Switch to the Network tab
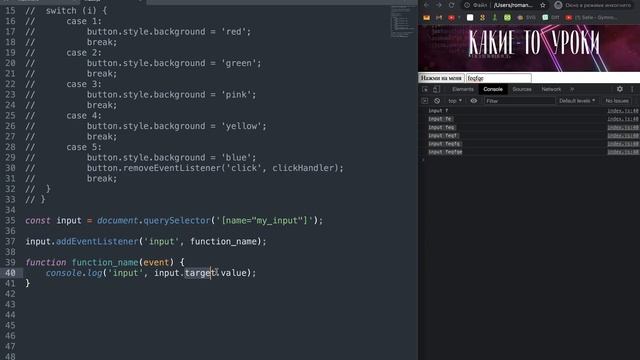The image size is (640, 360). click(x=551, y=89)
